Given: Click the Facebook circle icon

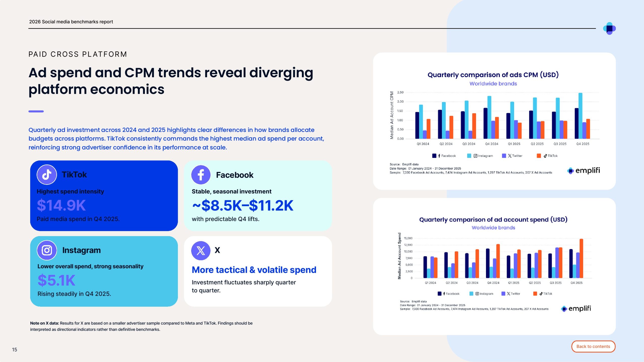Looking at the screenshot, I should pos(201,175).
